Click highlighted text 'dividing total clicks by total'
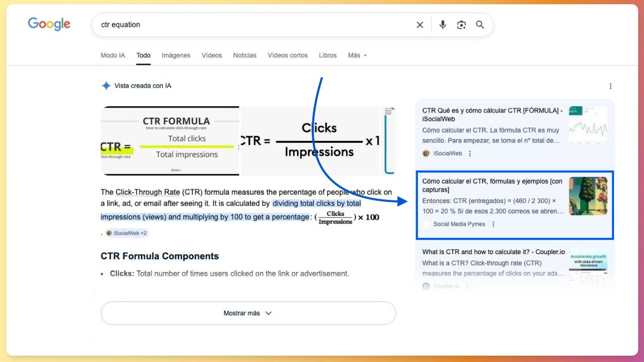Image resolution: width=644 pixels, height=362 pixels. tap(316, 203)
